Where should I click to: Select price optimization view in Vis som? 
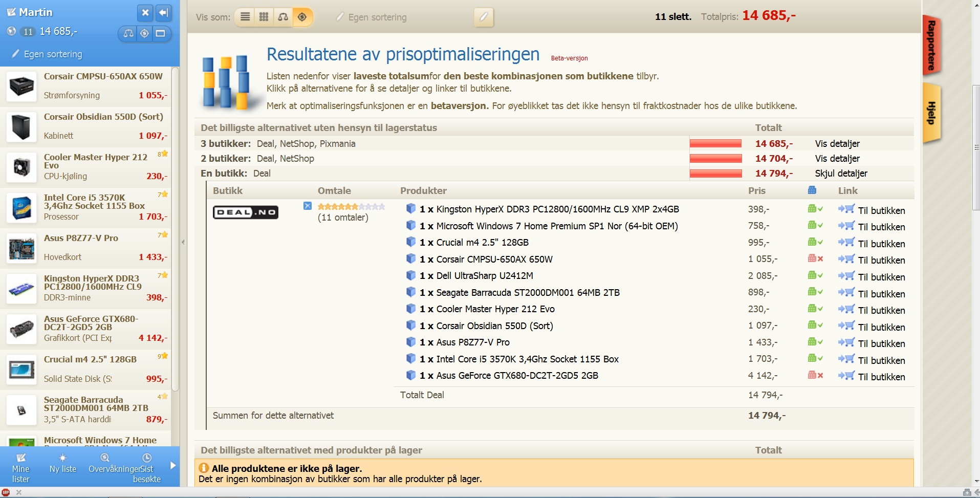(x=302, y=17)
